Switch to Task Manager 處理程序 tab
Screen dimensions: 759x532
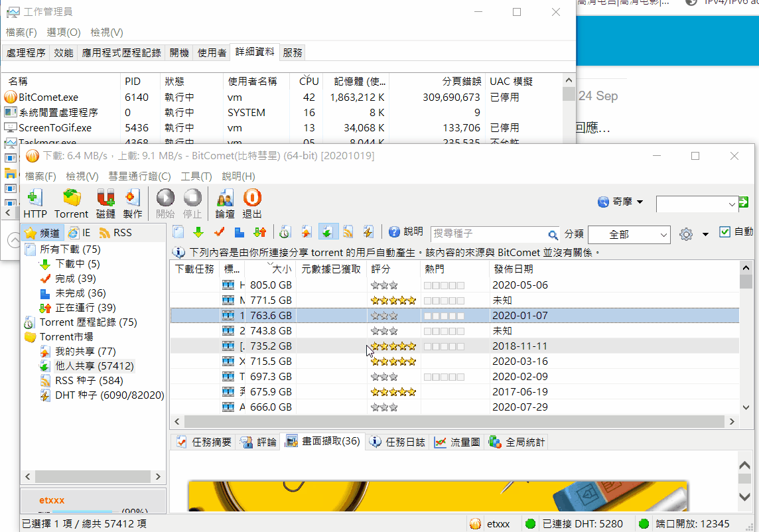click(26, 53)
